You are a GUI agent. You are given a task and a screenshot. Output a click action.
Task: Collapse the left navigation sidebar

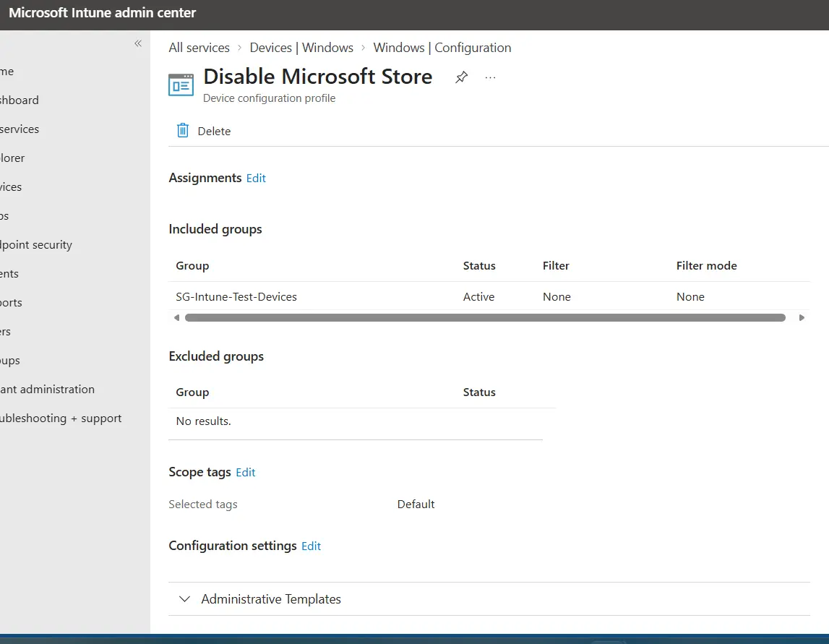click(138, 43)
